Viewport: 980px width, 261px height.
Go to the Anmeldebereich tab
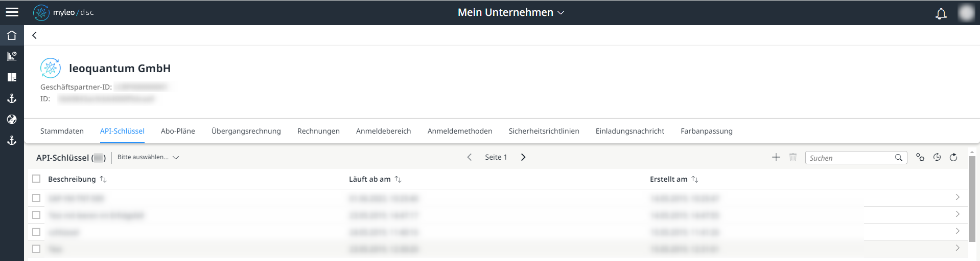pyautogui.click(x=384, y=131)
